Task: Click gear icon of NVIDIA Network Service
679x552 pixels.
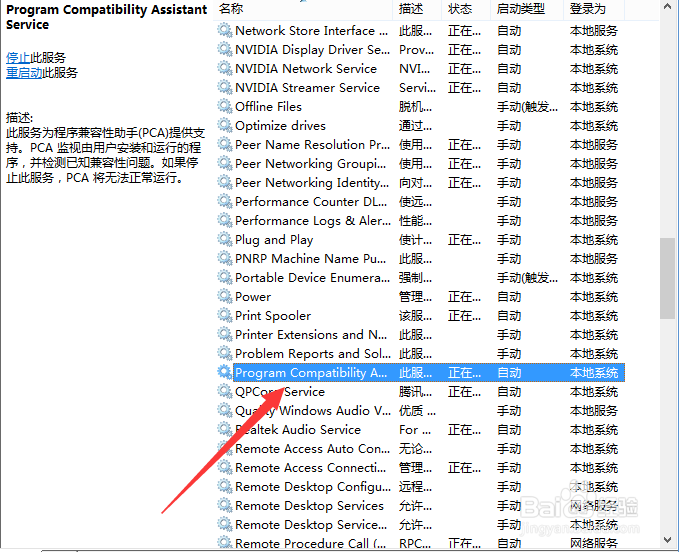Action: coord(224,69)
